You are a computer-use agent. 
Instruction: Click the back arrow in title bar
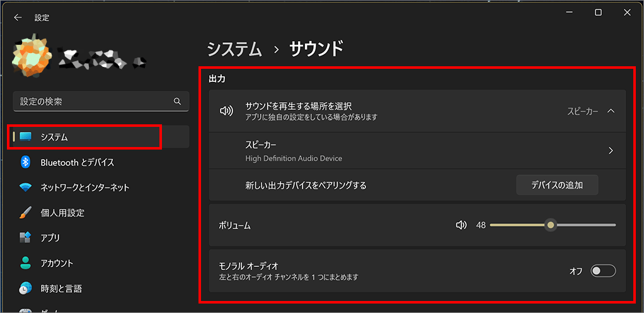(18, 18)
